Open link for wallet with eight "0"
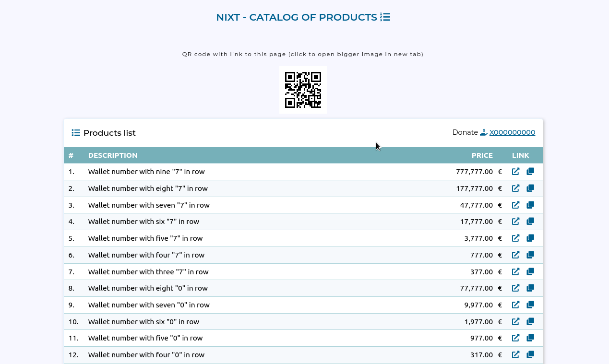 [515, 288]
